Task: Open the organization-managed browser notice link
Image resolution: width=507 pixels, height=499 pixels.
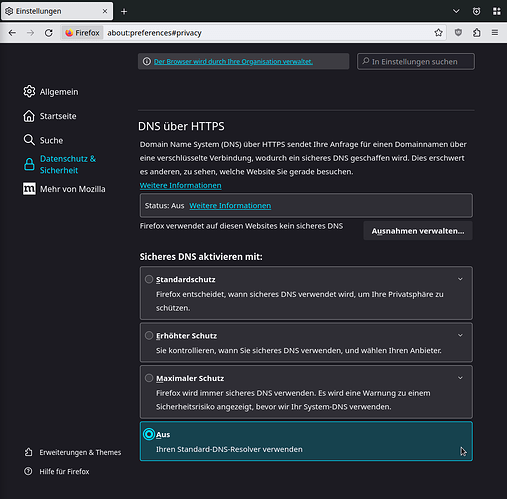Action: coord(233,61)
